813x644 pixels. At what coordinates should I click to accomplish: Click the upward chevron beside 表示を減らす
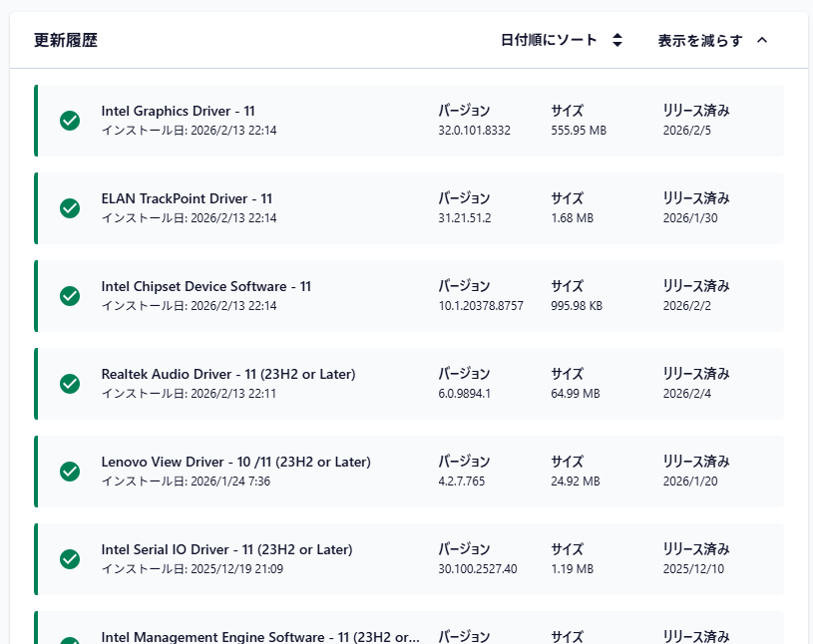(762, 41)
